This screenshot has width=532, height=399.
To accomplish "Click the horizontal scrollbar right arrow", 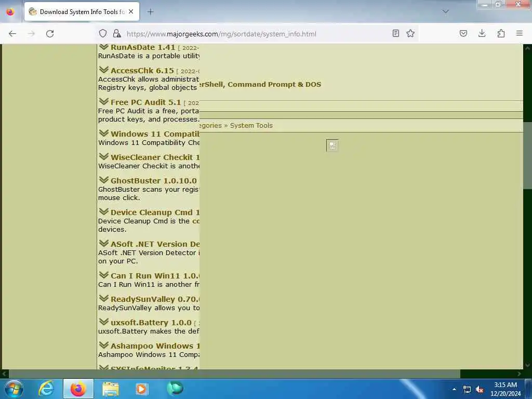I will (519, 374).
